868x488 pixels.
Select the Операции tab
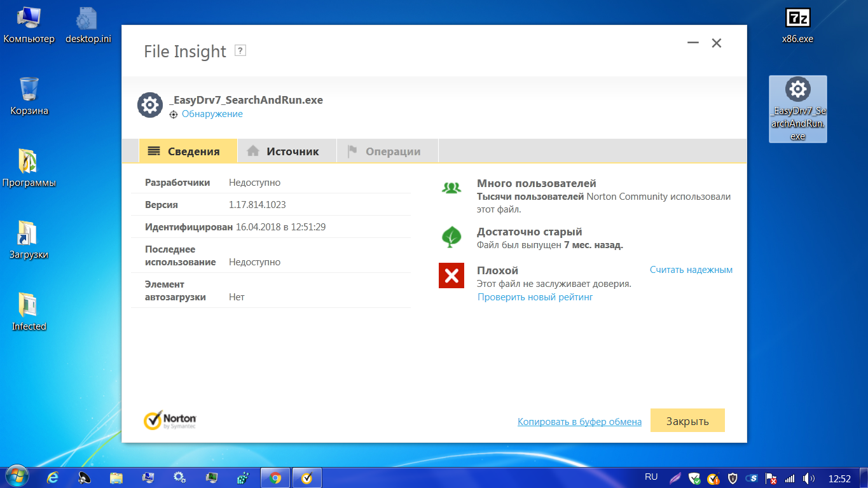click(387, 151)
